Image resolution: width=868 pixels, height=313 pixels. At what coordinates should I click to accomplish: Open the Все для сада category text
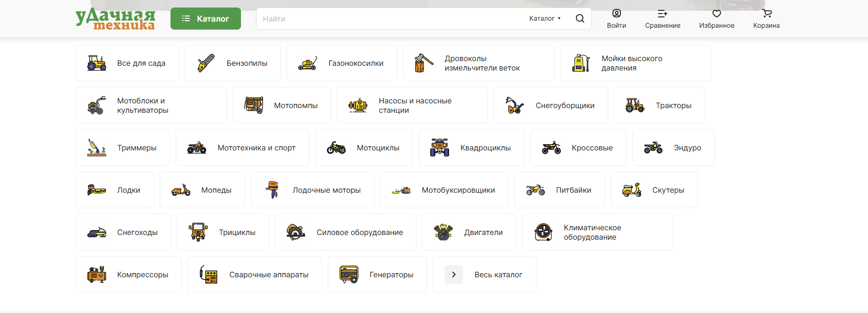tap(141, 63)
